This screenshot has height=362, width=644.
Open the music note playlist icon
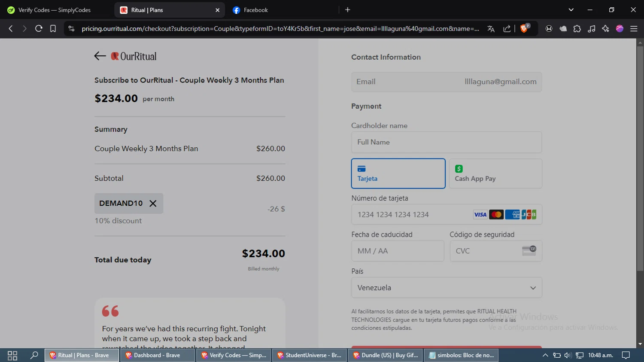coord(591,29)
